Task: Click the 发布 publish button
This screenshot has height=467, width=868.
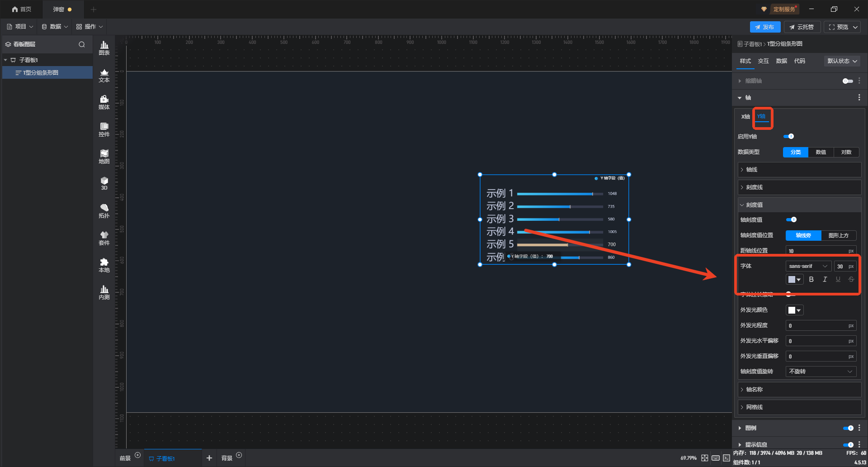Action: [x=764, y=27]
